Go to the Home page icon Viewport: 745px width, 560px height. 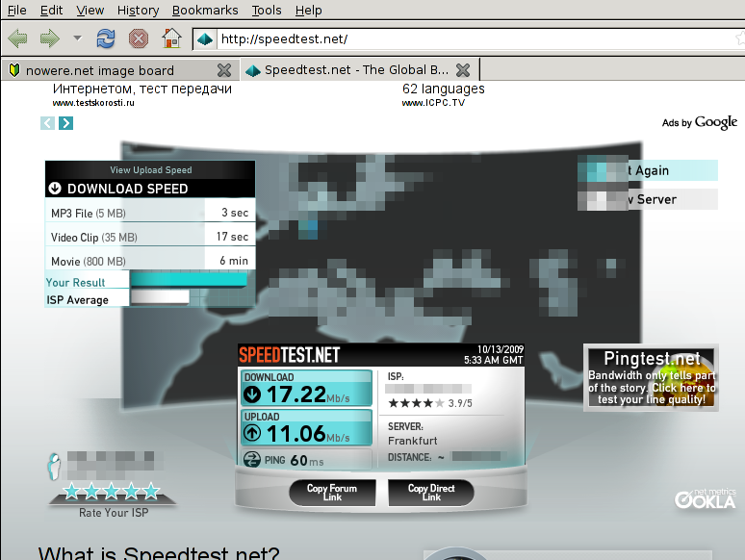(x=171, y=38)
